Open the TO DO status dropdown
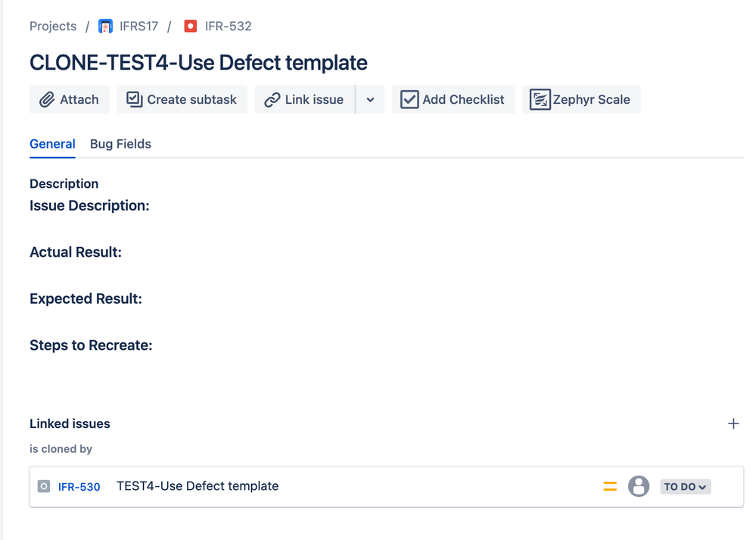The width and height of the screenshot is (756, 540). coord(685,487)
